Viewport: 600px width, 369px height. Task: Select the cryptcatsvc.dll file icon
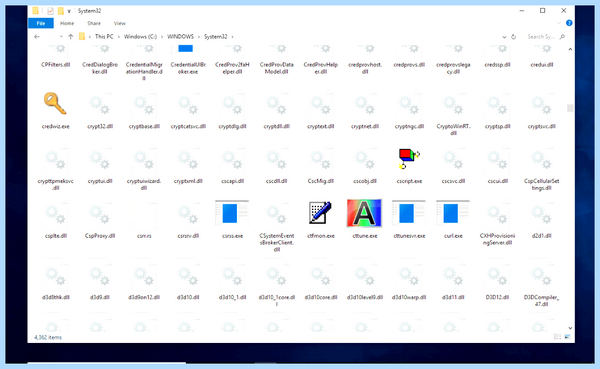pyautogui.click(x=188, y=105)
